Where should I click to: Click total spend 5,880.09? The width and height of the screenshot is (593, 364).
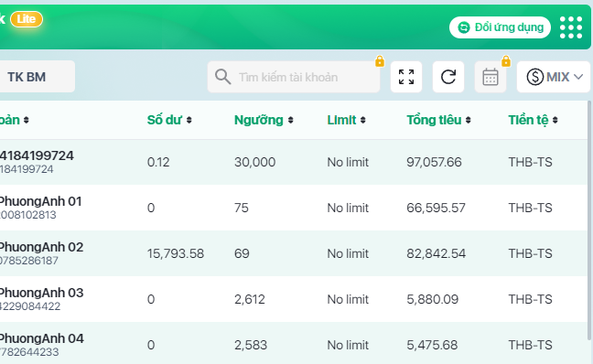tap(432, 299)
